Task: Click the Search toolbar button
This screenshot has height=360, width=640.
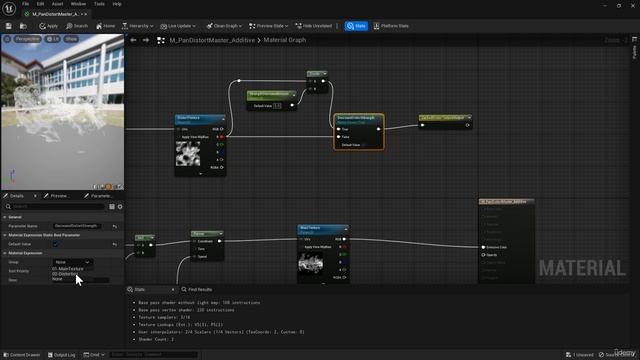Action: [x=77, y=26]
